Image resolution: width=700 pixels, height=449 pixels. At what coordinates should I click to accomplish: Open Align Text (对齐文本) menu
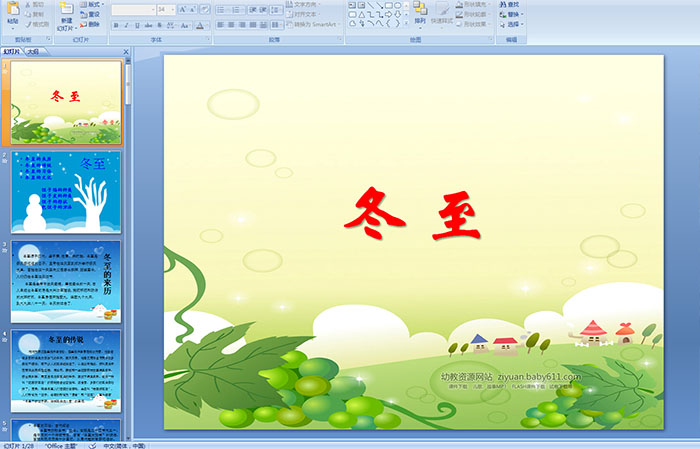click(303, 14)
